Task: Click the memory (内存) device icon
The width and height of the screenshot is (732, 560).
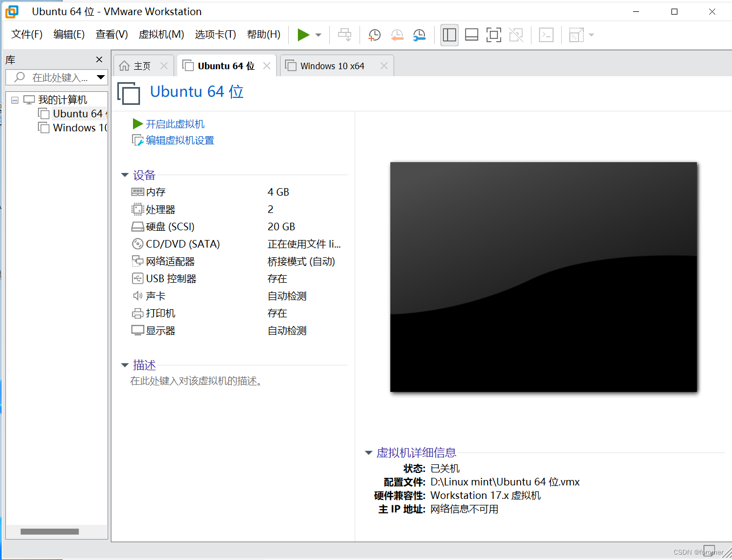Action: click(137, 192)
